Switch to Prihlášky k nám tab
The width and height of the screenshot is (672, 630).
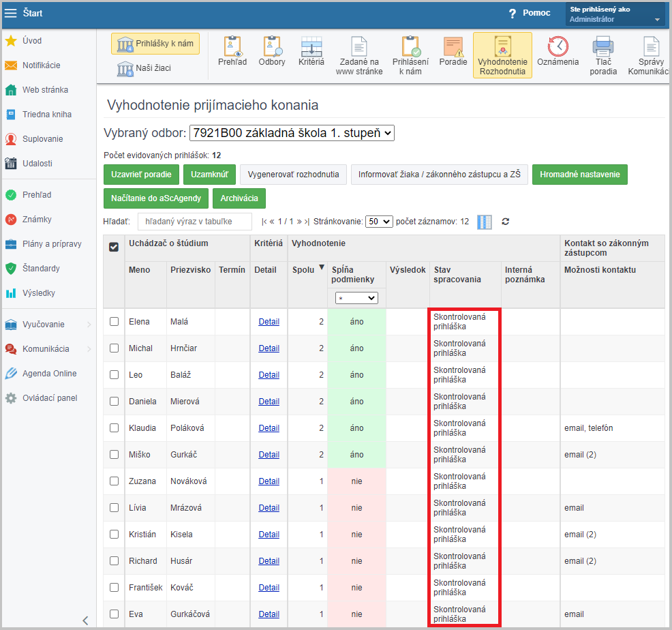pos(155,44)
